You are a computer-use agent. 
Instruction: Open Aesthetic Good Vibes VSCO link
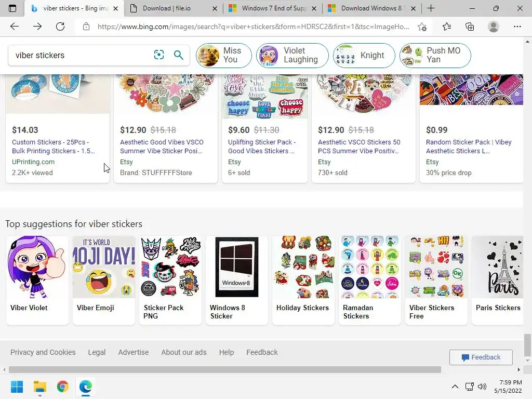(x=162, y=147)
